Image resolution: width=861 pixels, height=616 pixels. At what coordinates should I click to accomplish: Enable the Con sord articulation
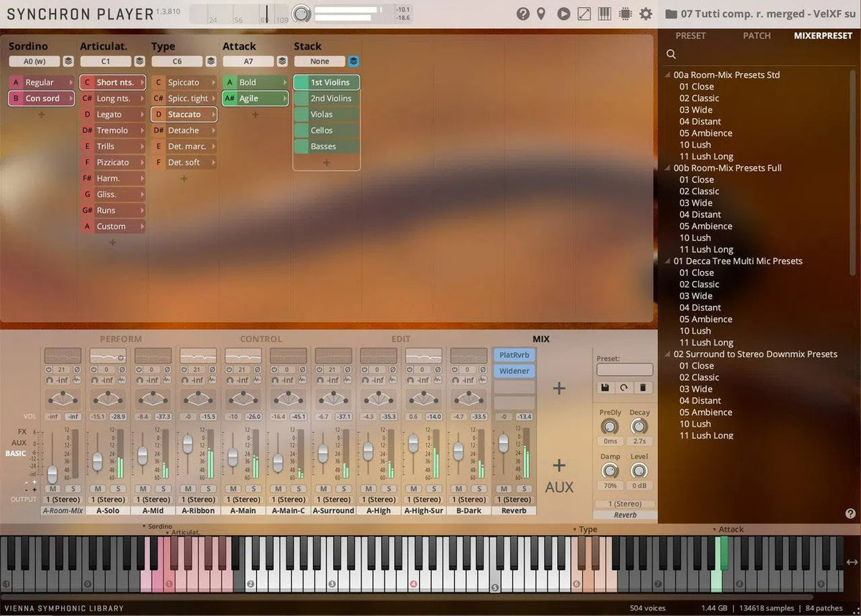[41, 98]
